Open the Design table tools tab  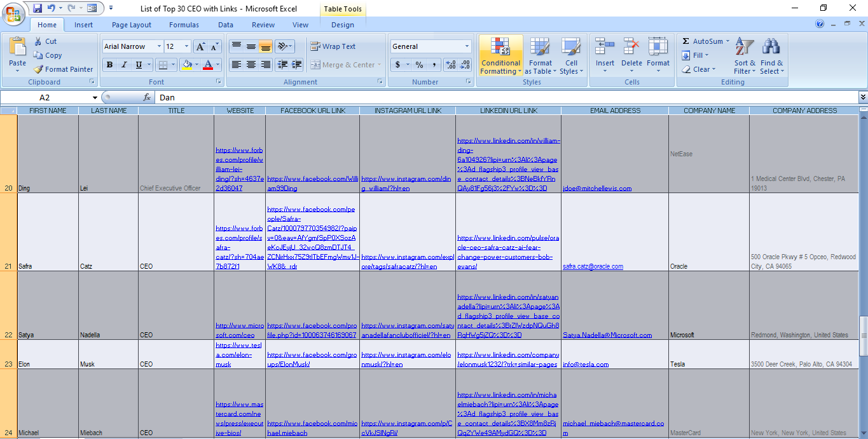(342, 25)
